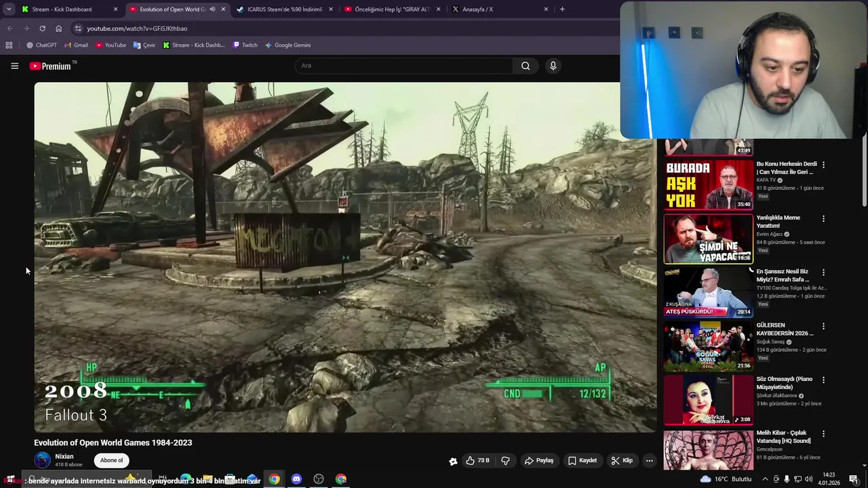
Task: Click the YouTube search magnifier button
Action: pyautogui.click(x=526, y=66)
